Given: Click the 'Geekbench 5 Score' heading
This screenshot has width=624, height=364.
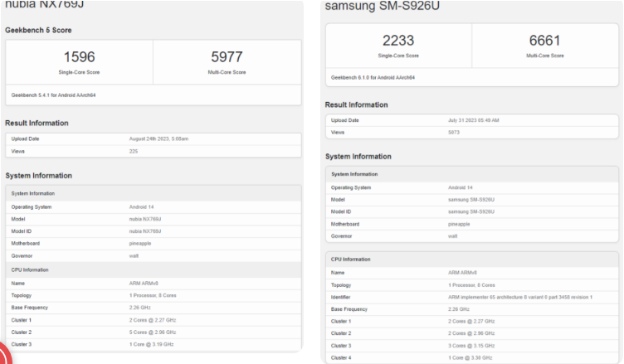Looking at the screenshot, I should [38, 30].
